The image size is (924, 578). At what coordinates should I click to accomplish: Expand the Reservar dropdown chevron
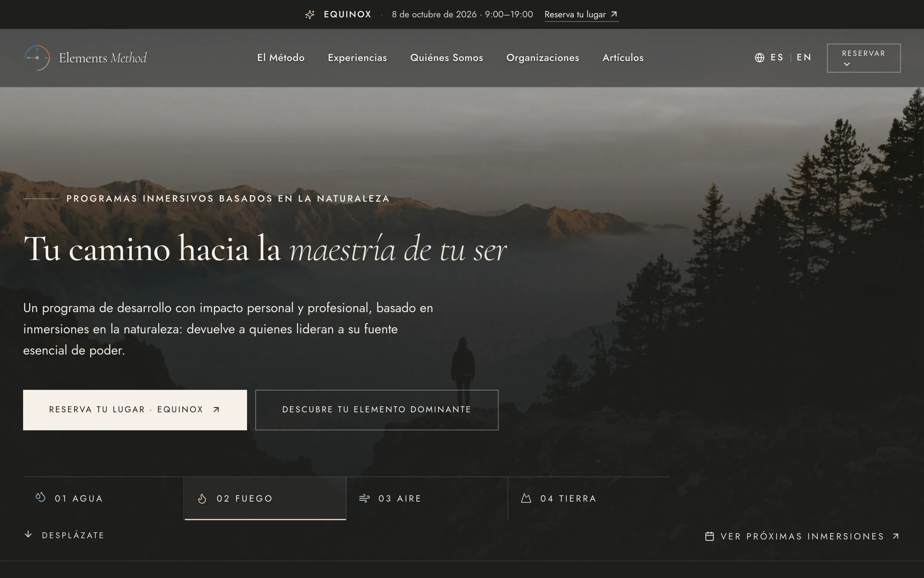pos(847,64)
